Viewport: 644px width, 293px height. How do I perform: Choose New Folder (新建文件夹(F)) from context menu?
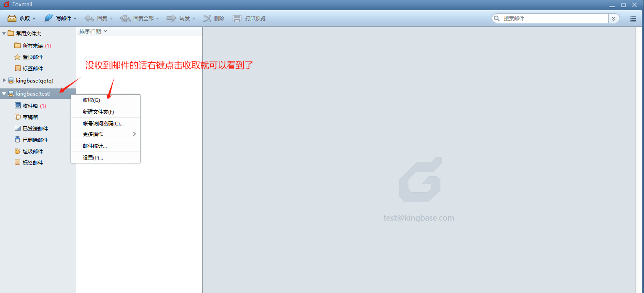point(98,112)
